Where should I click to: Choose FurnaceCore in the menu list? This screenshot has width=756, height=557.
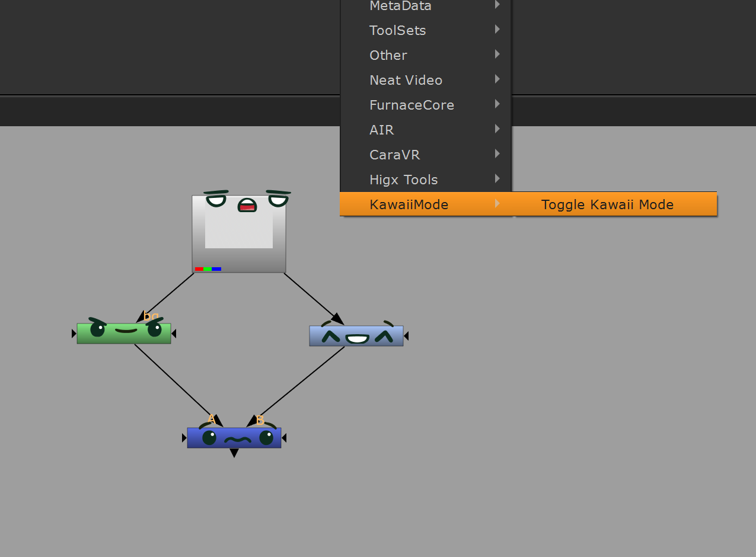click(x=412, y=105)
